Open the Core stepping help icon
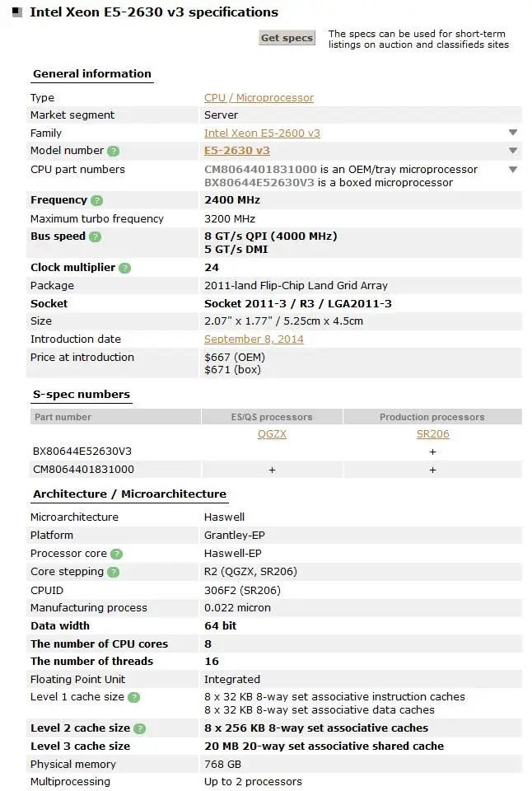Screen dimensions: 532x791 coord(114,573)
